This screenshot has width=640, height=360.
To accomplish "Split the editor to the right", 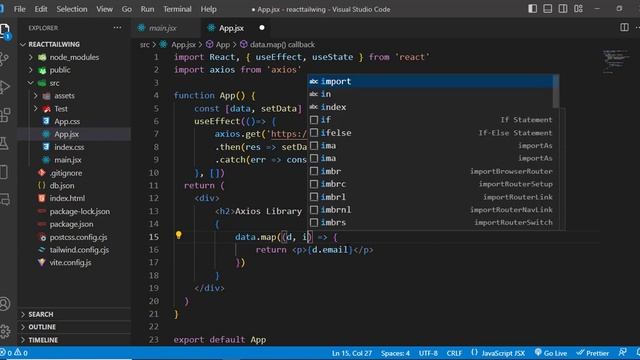I will tap(624, 27).
